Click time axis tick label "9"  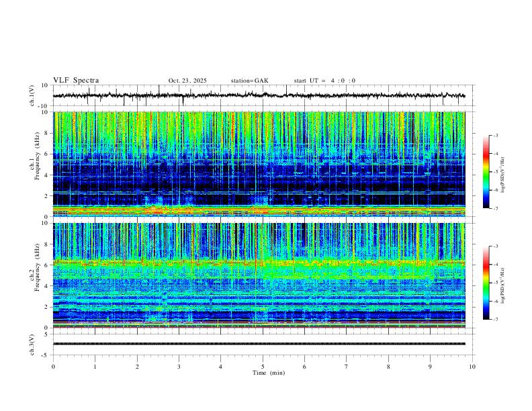pyautogui.click(x=430, y=367)
